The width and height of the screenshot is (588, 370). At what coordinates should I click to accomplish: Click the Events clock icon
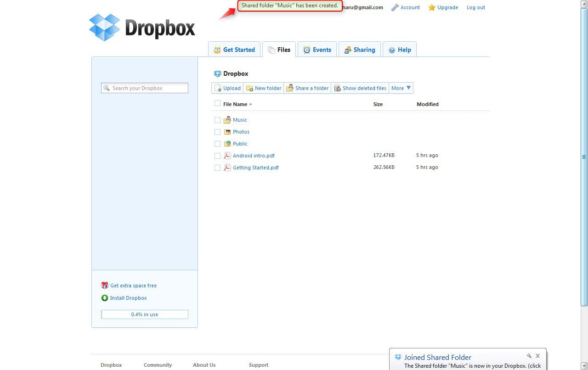[307, 50]
